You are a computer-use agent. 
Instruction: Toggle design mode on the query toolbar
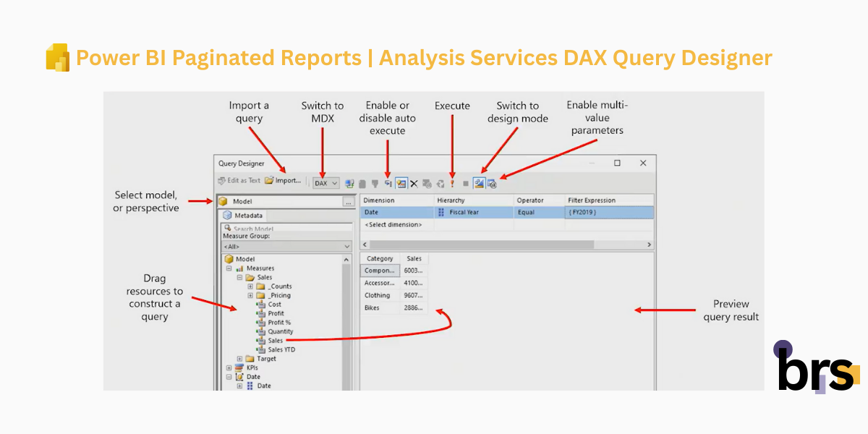(480, 183)
